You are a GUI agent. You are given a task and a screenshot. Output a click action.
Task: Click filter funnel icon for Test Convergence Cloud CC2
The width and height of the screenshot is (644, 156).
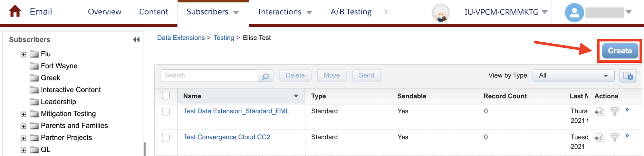click(615, 137)
